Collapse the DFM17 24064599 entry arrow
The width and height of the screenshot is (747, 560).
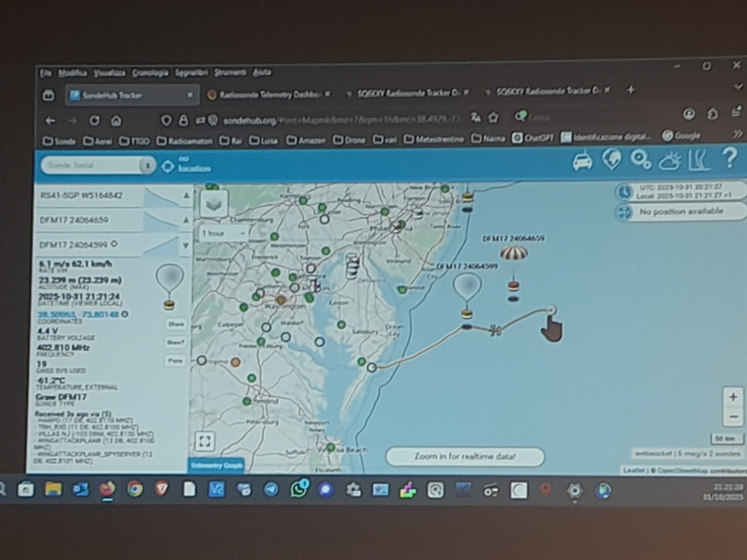186,245
